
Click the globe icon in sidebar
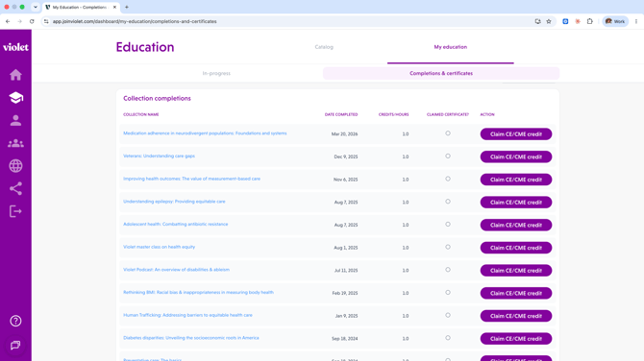(15, 166)
